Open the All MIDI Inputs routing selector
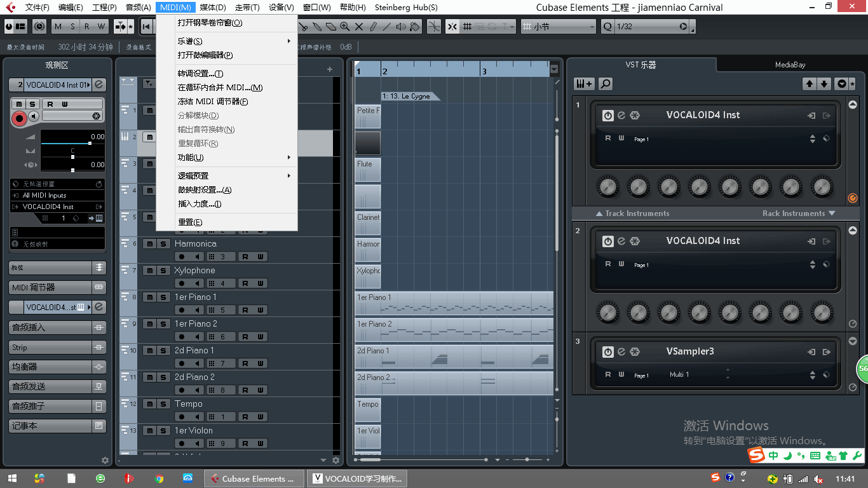The image size is (868, 488). click(x=57, y=196)
